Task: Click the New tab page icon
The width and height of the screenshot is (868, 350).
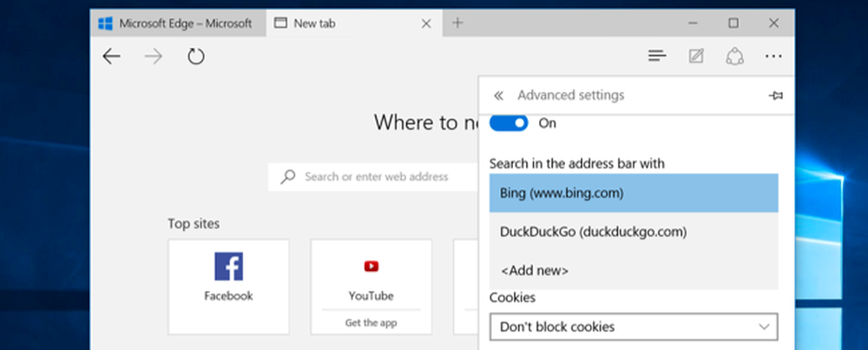Action: [x=281, y=23]
